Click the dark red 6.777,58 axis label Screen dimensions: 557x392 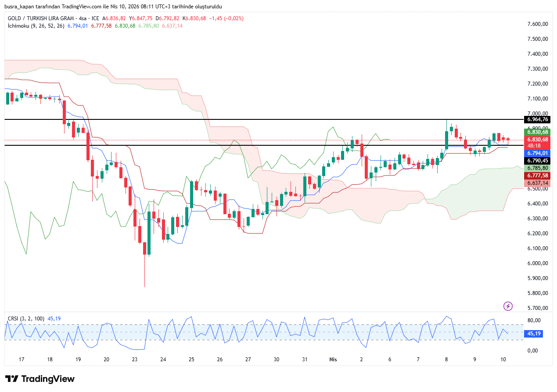pos(537,176)
